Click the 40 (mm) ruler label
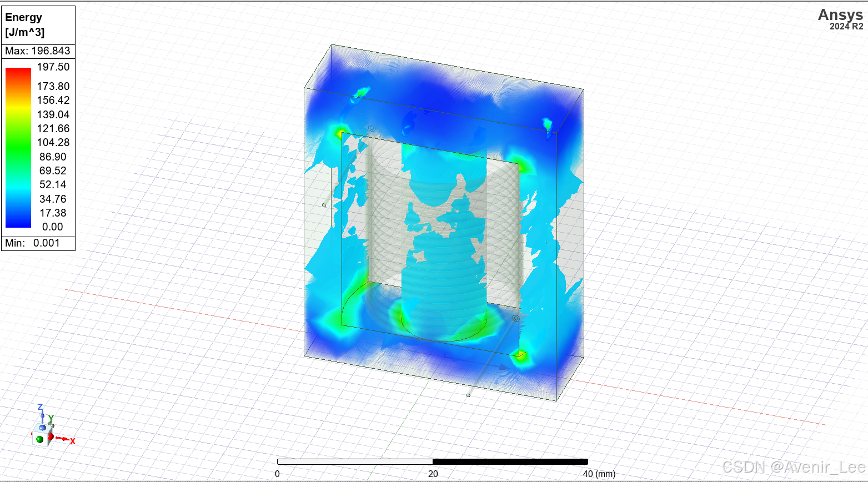 (x=599, y=474)
